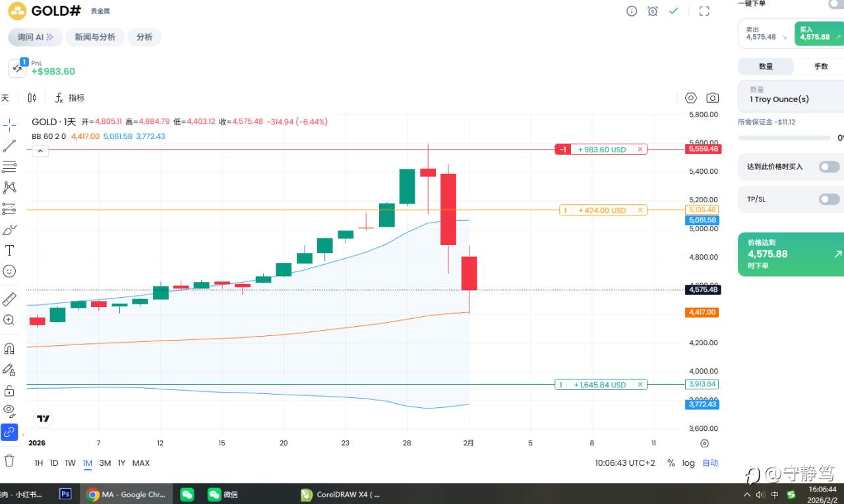
Task: Open the candlestick chart type selector
Action: [x=32, y=98]
